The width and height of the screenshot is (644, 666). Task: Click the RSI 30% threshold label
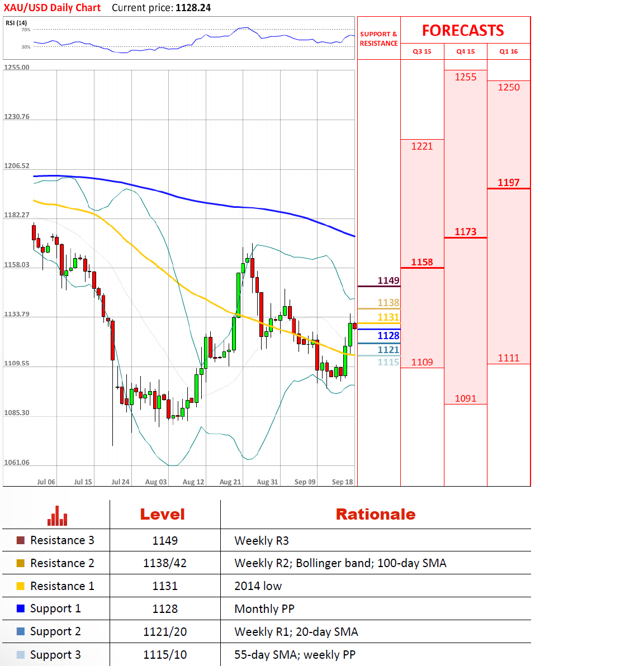point(26,47)
